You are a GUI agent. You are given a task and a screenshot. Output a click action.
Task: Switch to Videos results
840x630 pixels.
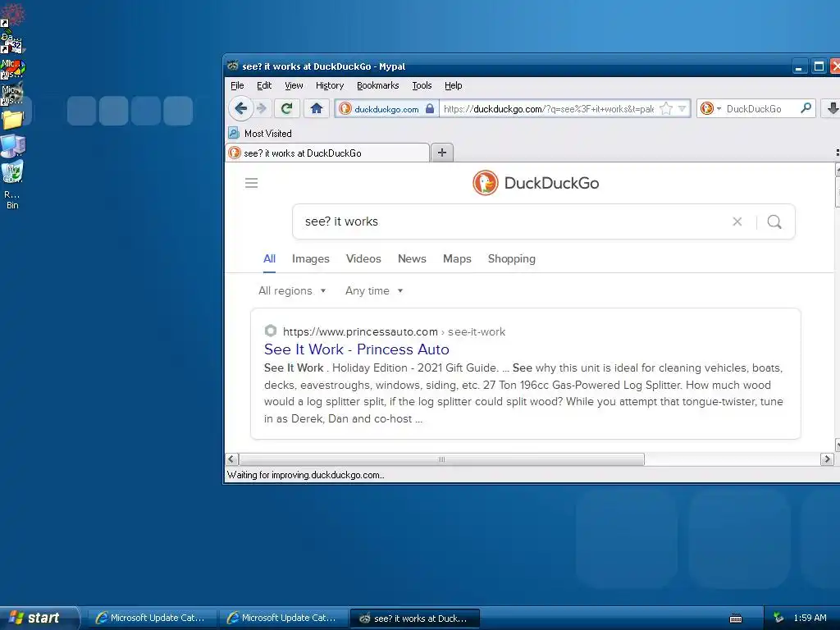(x=363, y=258)
